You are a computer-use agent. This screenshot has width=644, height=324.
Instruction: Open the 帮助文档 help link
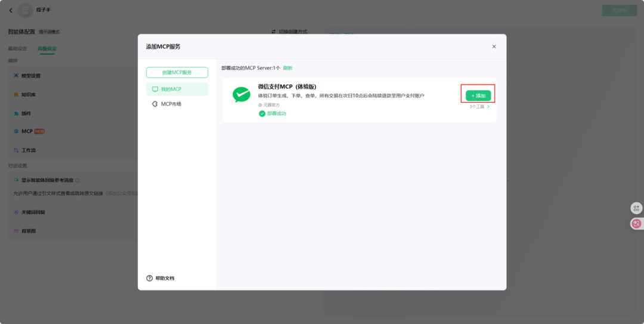(160, 278)
